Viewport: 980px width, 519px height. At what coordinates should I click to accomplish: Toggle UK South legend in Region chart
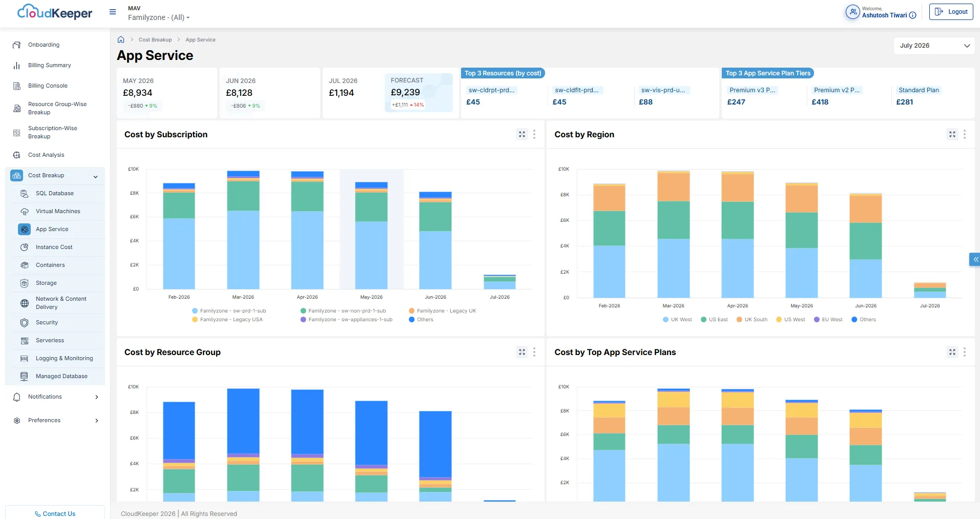(x=752, y=320)
